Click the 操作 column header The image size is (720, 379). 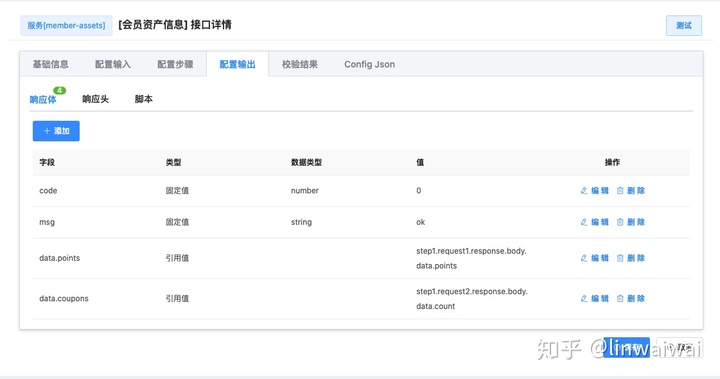point(612,162)
